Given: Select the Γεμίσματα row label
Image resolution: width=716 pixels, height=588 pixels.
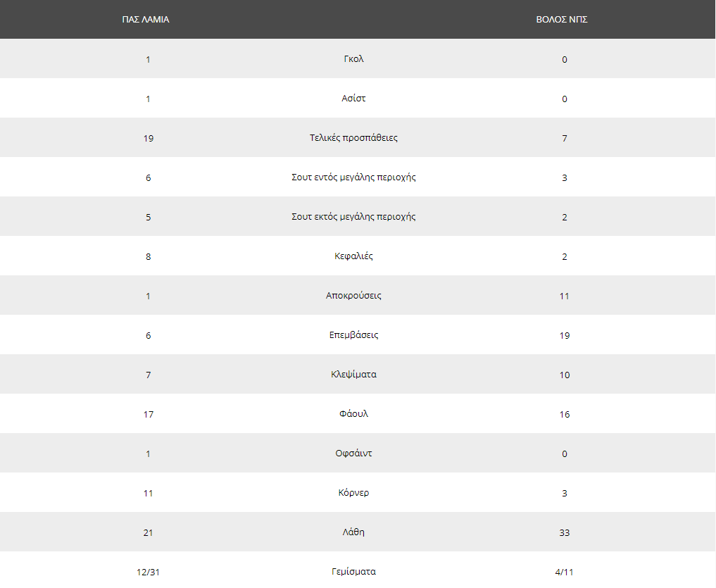Looking at the screenshot, I should coord(353,572).
